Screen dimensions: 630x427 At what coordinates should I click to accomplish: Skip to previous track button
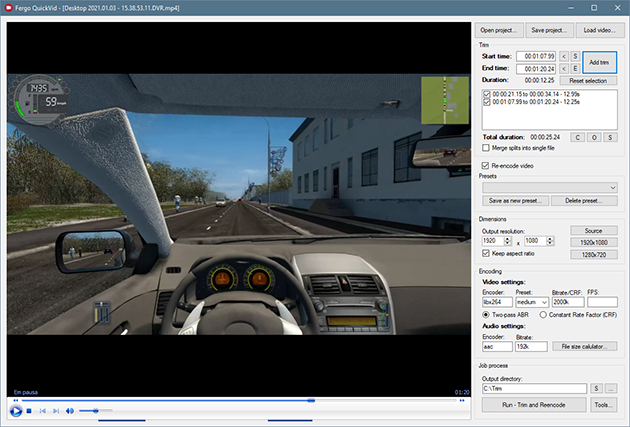pos(43,411)
